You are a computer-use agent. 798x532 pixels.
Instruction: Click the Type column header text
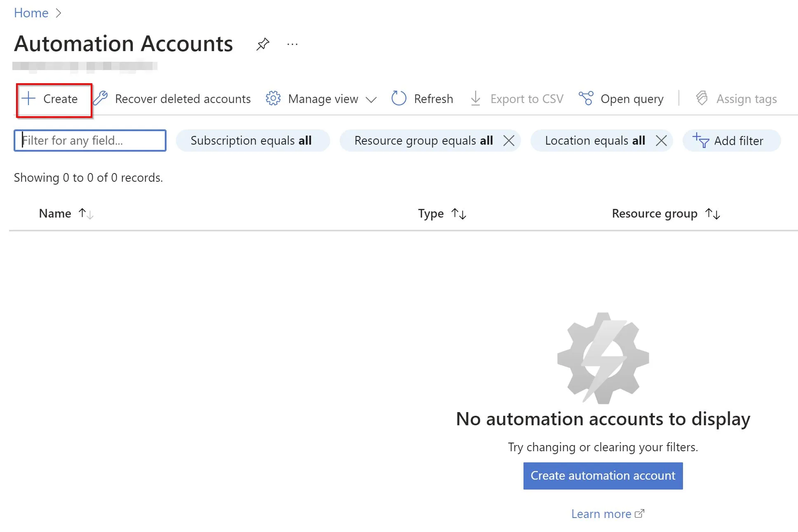point(431,213)
